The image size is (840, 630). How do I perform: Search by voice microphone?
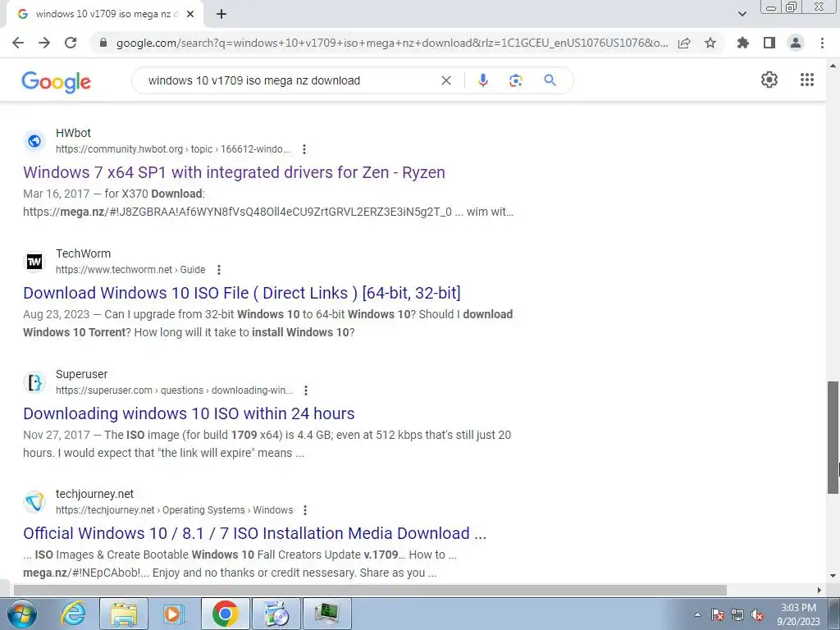482,80
